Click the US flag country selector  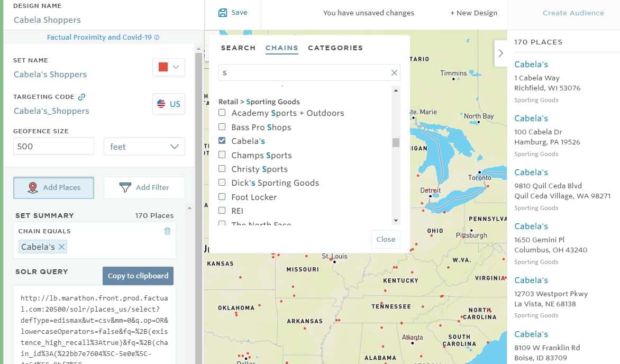click(x=169, y=104)
